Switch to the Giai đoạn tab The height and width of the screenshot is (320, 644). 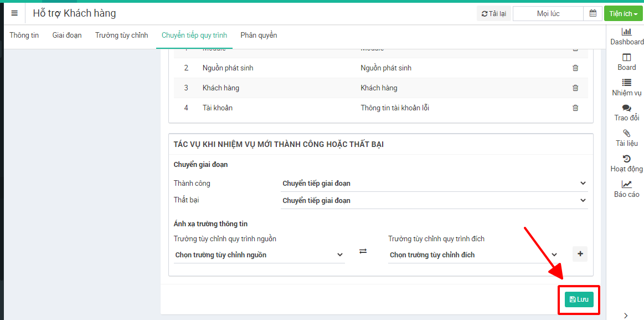click(x=67, y=35)
